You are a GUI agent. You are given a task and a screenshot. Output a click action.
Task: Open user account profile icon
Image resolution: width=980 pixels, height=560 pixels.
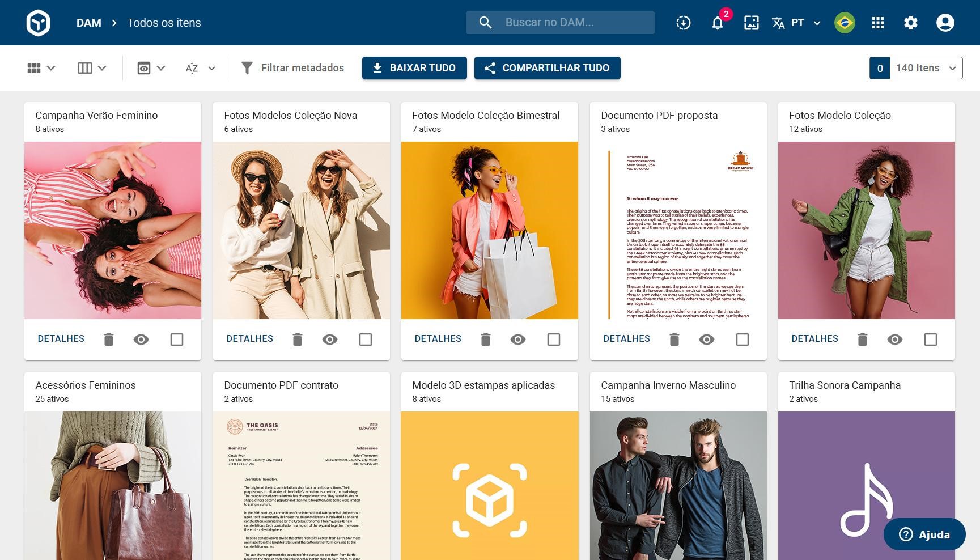(945, 23)
